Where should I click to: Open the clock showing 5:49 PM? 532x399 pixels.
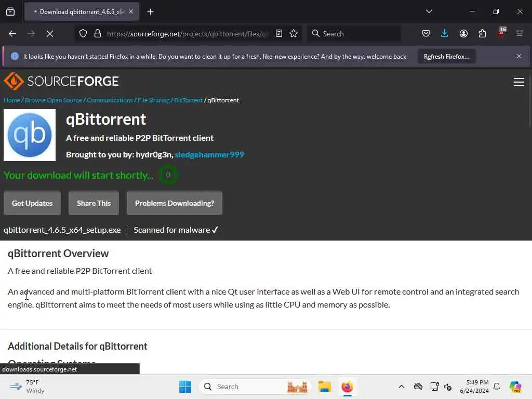tap(474, 387)
